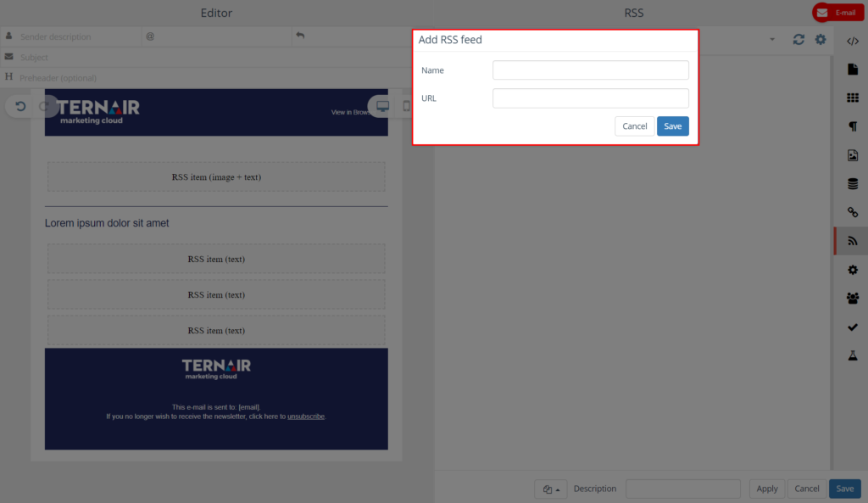Open the HTML source code view icon
This screenshot has width=868, height=503.
[853, 41]
